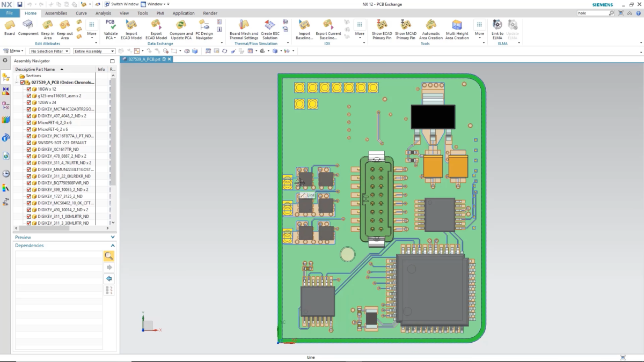Switch to the PMI tab
The width and height of the screenshot is (644, 362).
[160, 13]
